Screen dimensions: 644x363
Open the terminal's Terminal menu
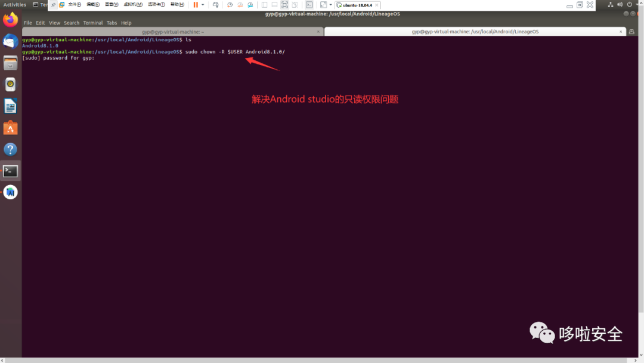[x=93, y=23]
